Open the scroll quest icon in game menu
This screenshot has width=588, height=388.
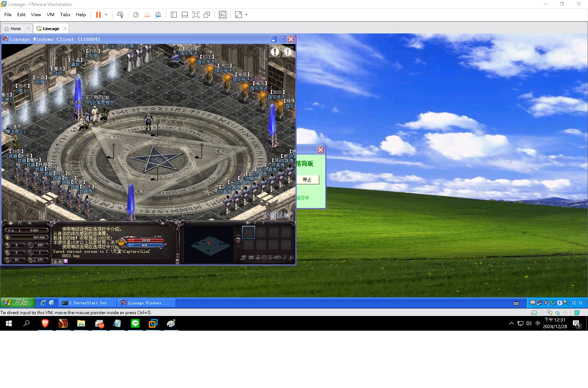point(243,258)
